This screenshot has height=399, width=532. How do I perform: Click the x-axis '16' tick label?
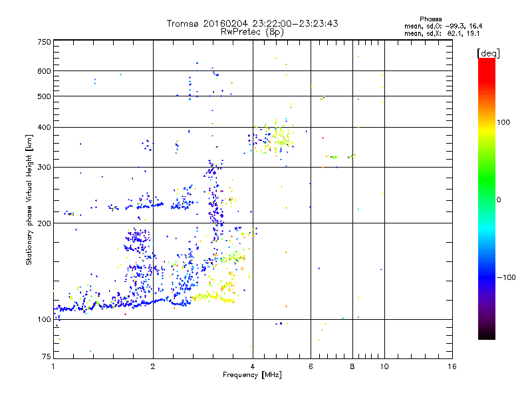[452, 366]
